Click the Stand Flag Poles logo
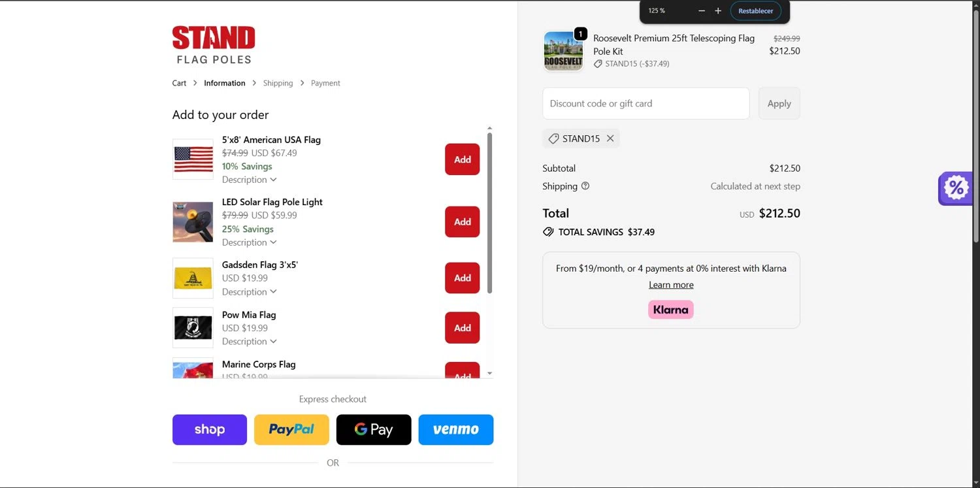980x488 pixels. 214,45
